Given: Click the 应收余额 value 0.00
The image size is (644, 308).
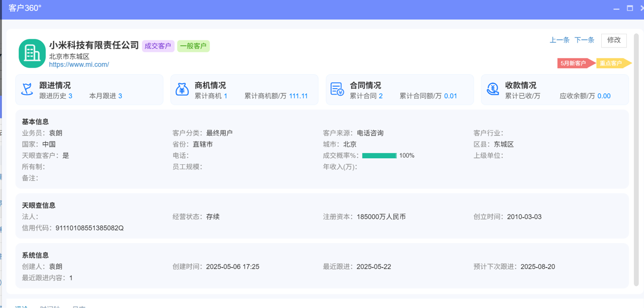Looking at the screenshot, I should [x=603, y=96].
